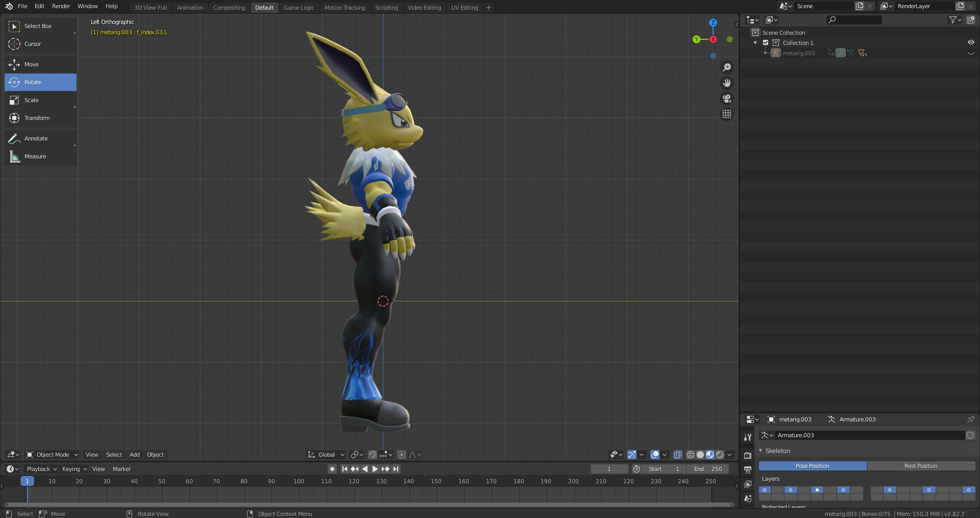Hide Collection 1 with the eye icon

click(971, 42)
